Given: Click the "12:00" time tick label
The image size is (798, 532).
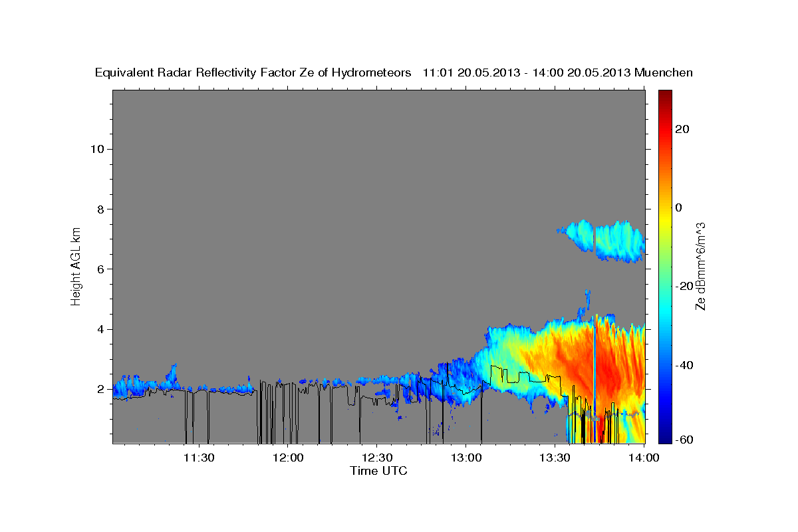Looking at the screenshot, I should coord(287,458).
